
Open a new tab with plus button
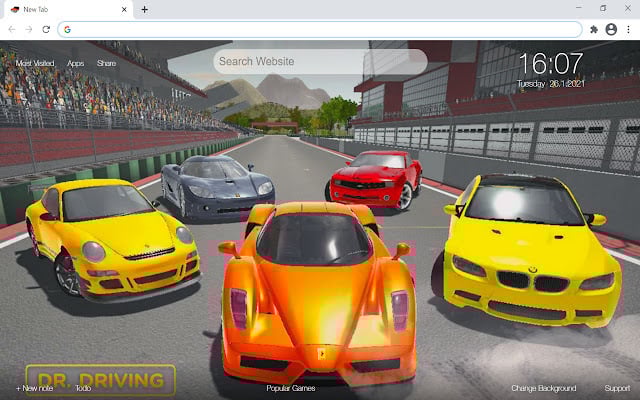144,9
